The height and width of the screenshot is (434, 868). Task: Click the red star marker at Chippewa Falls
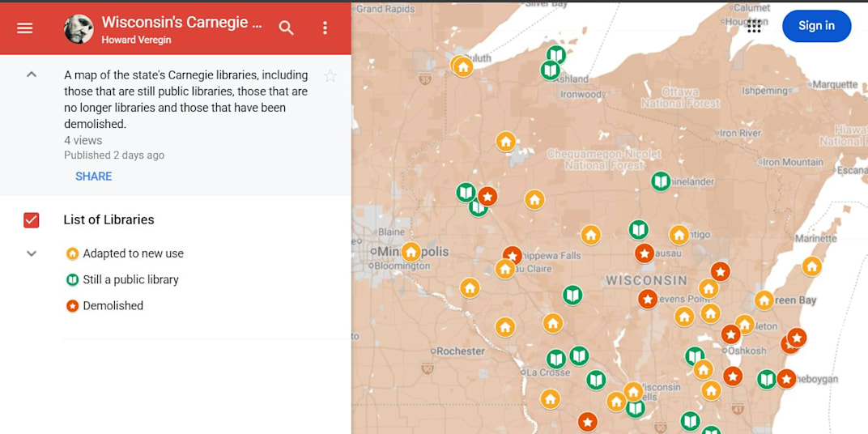coord(513,256)
